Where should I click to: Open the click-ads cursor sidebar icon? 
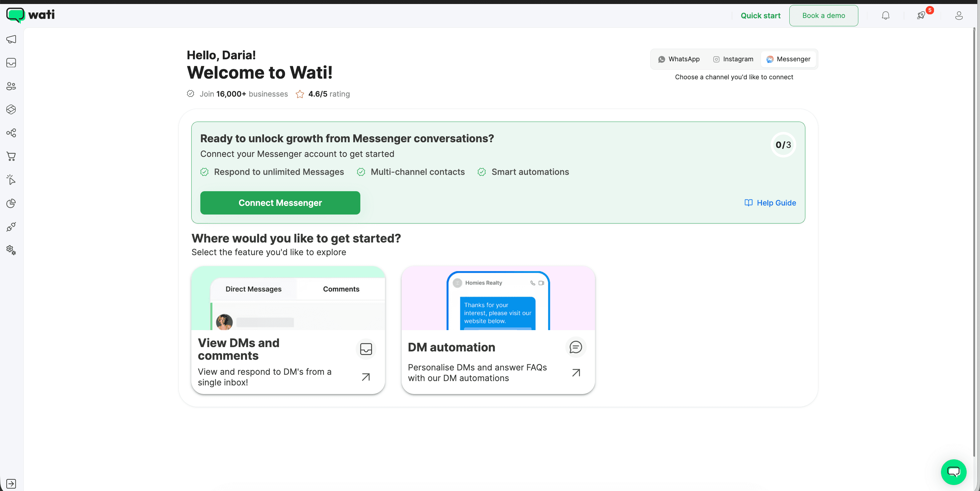point(11,180)
